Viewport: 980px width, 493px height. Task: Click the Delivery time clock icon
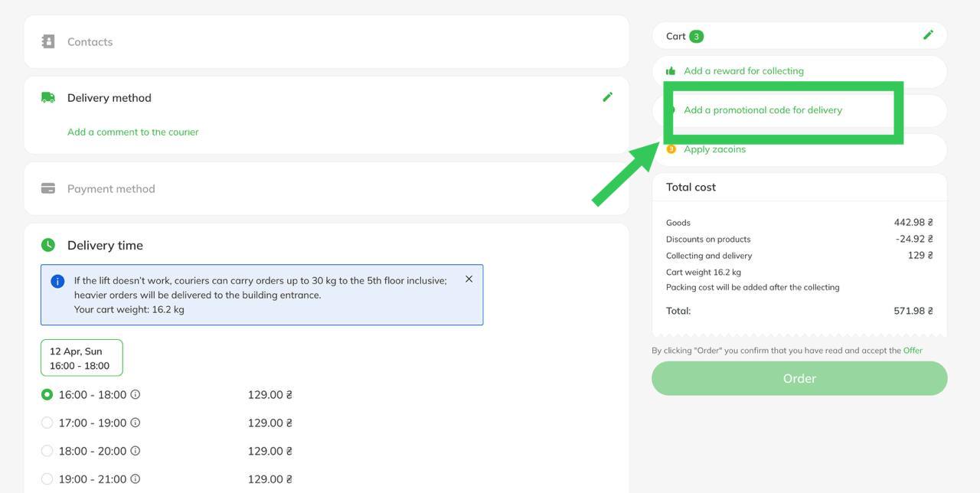[x=48, y=245]
